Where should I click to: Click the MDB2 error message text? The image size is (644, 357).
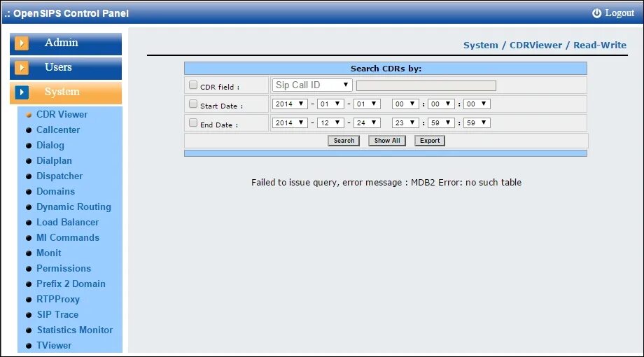(x=386, y=183)
